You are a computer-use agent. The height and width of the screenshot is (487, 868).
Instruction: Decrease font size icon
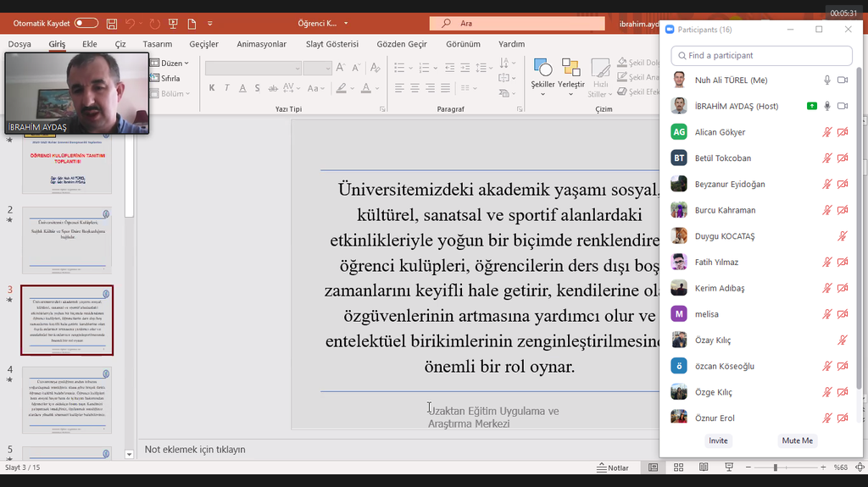click(357, 68)
